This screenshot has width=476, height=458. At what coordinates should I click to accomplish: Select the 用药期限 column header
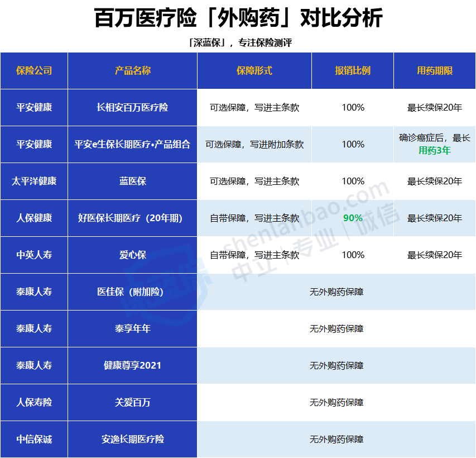pos(435,70)
